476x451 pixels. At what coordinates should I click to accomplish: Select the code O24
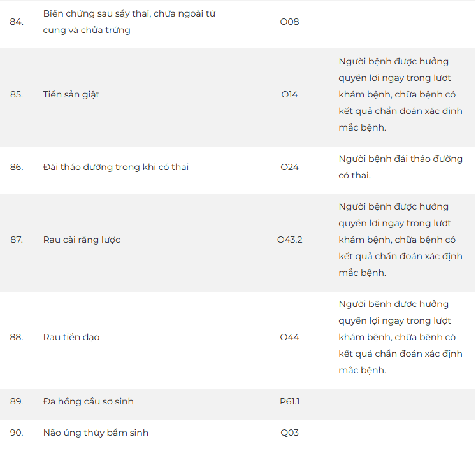tap(289, 167)
